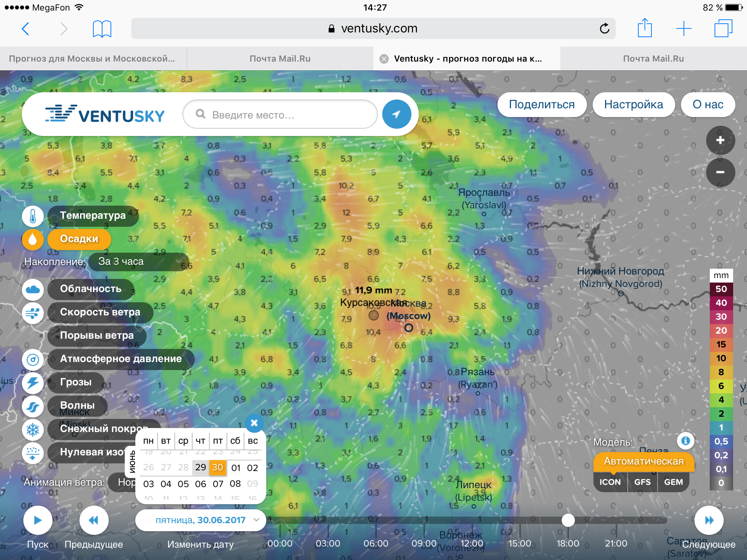Image resolution: width=747 pixels, height=560 pixels.
Task: Click the thermometer temperature layer icon
Action: click(x=32, y=216)
